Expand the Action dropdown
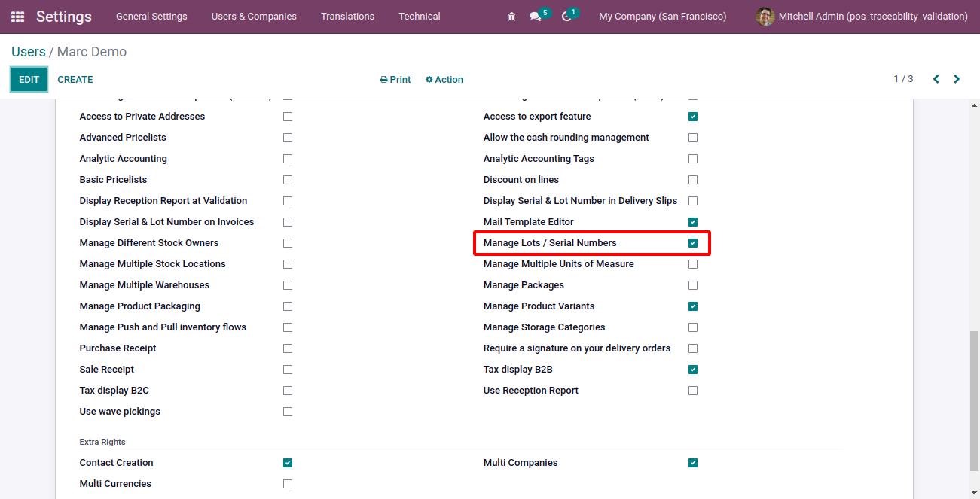The height and width of the screenshot is (499, 980). [444, 80]
